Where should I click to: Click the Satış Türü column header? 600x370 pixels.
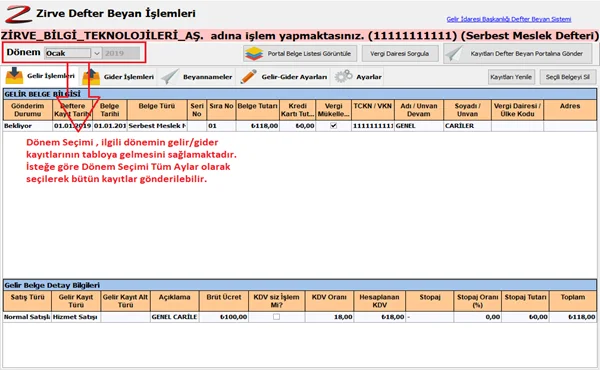click(27, 301)
